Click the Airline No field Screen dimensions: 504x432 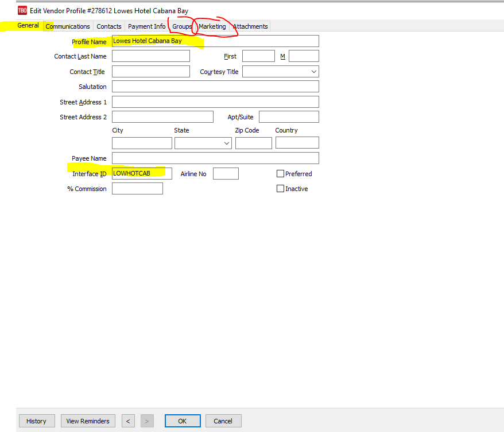[x=226, y=173]
